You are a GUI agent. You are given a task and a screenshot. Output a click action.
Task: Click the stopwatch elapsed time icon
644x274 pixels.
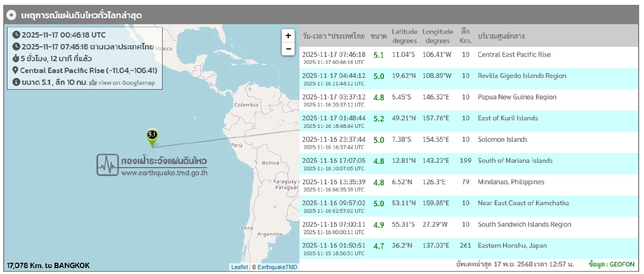tap(16, 59)
